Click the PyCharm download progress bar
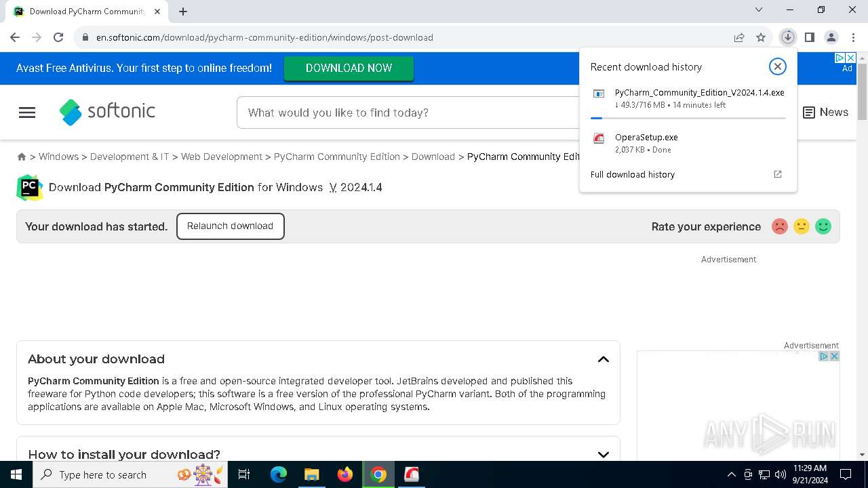This screenshot has height=488, width=868. pyautogui.click(x=688, y=118)
